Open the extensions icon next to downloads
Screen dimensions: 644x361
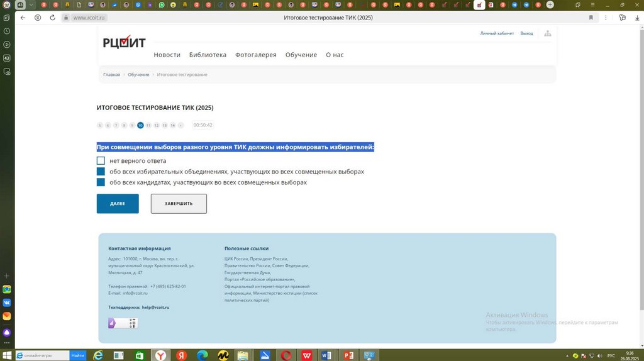623,18
